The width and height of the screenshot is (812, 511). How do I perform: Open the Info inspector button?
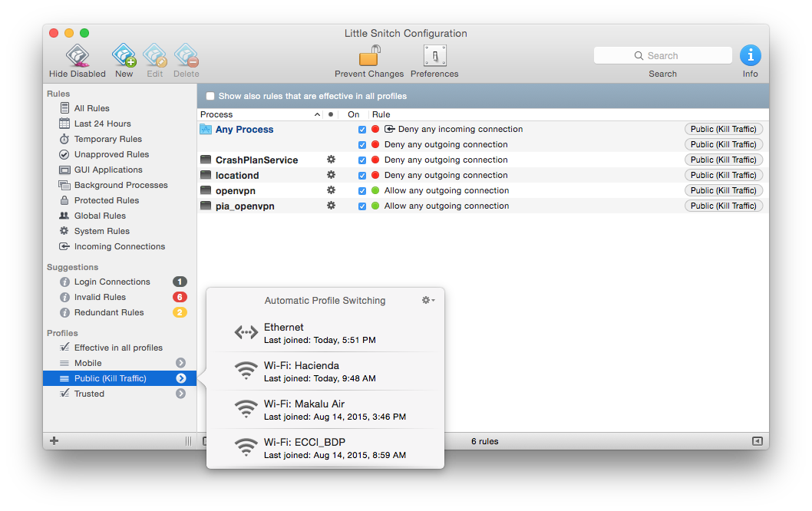pos(750,55)
